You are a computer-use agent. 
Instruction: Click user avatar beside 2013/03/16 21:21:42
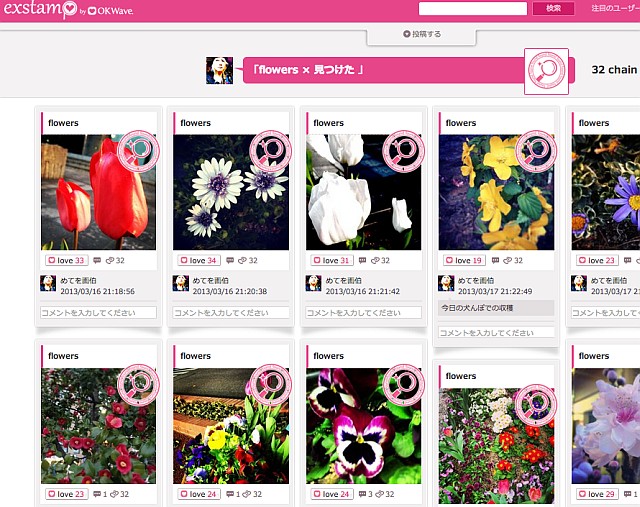click(313, 283)
